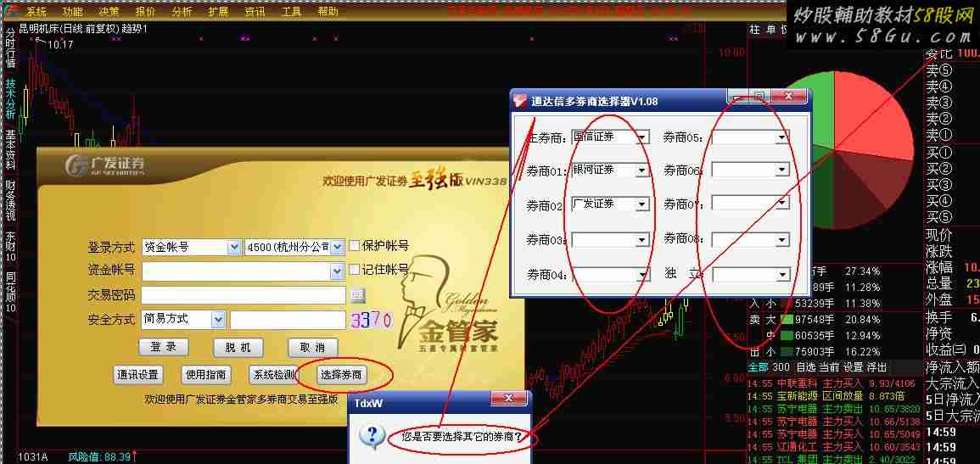Viewport: 980px width, 464px height.
Task: Click the 浮出 tab in alerts panel
Action: (x=876, y=366)
